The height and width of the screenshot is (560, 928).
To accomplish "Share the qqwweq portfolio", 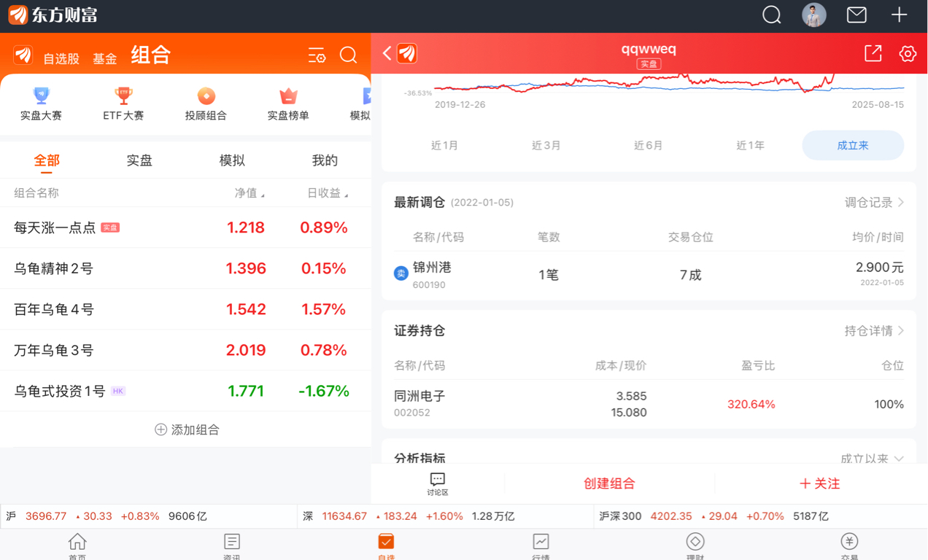I will click(873, 53).
